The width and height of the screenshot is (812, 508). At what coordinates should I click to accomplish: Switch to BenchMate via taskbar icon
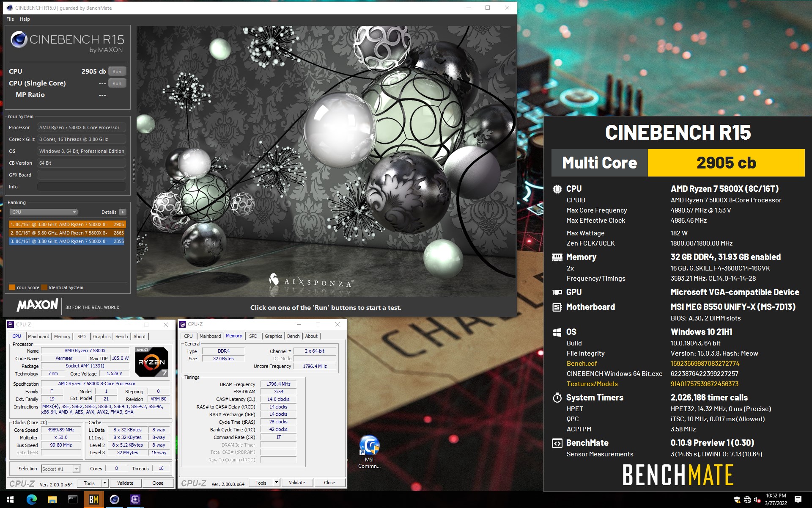[93, 500]
